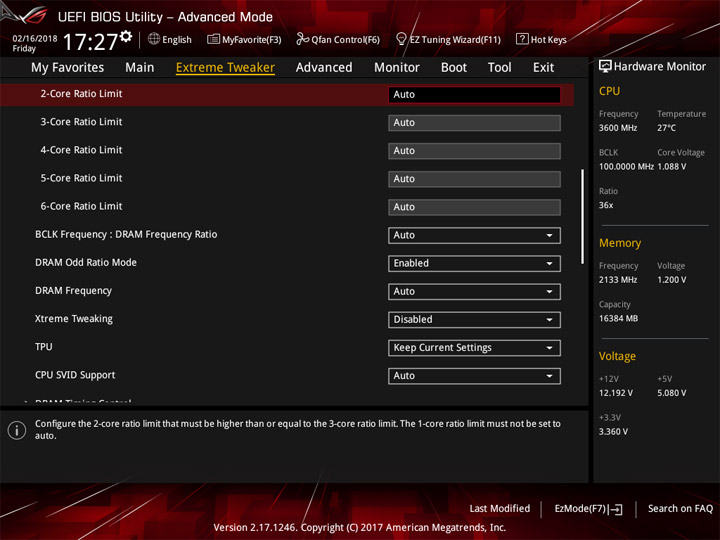Click the settings list scrollbar
Viewport: 720px width, 540px height.
click(x=582, y=217)
